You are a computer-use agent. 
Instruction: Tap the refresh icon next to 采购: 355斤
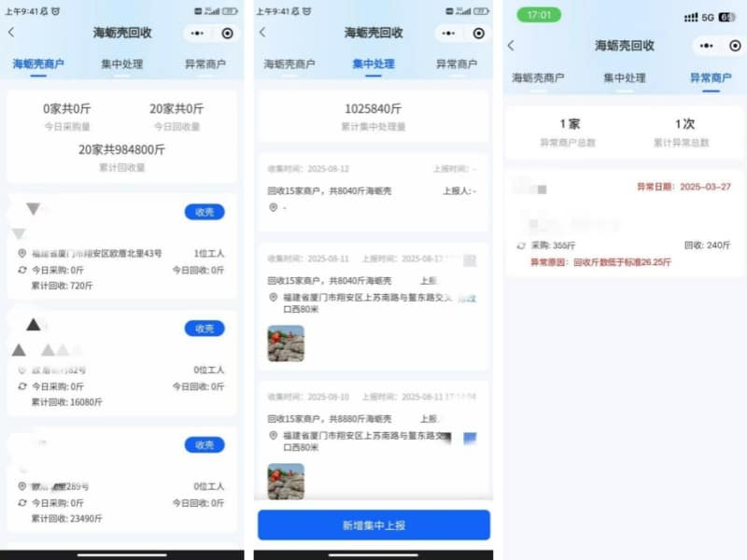pos(520,245)
